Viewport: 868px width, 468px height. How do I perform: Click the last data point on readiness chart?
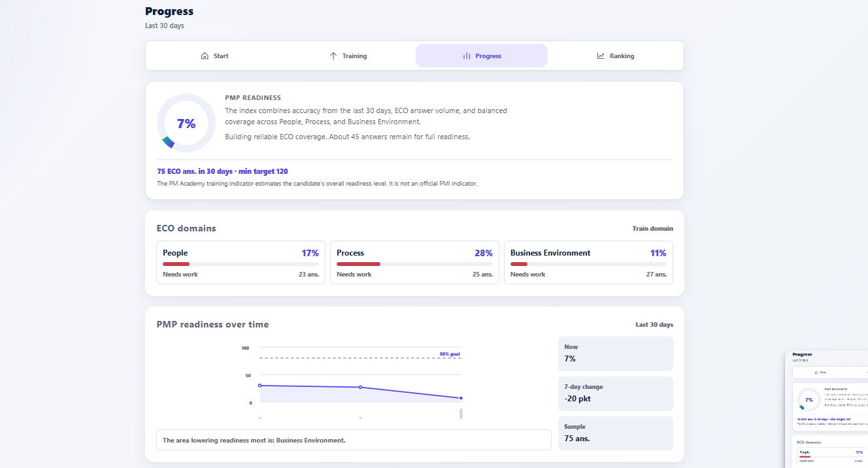click(461, 398)
